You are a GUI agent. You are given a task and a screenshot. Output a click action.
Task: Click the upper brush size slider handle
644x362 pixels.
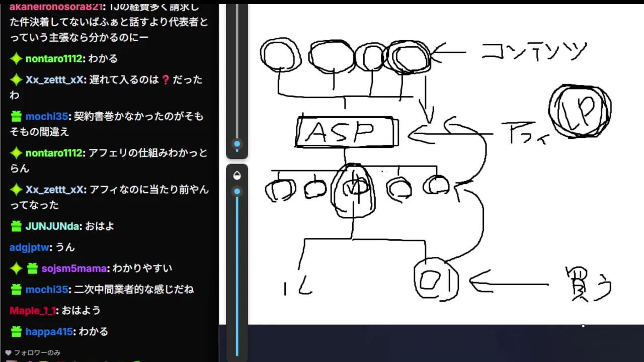click(237, 144)
